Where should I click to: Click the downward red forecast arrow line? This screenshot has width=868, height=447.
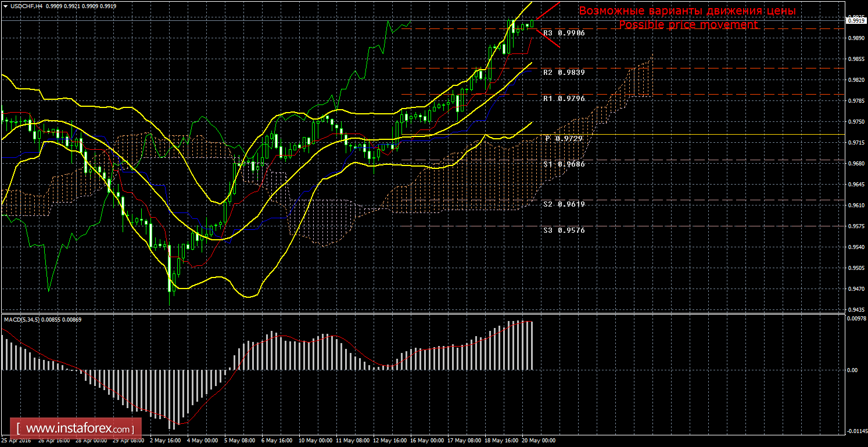point(548,38)
